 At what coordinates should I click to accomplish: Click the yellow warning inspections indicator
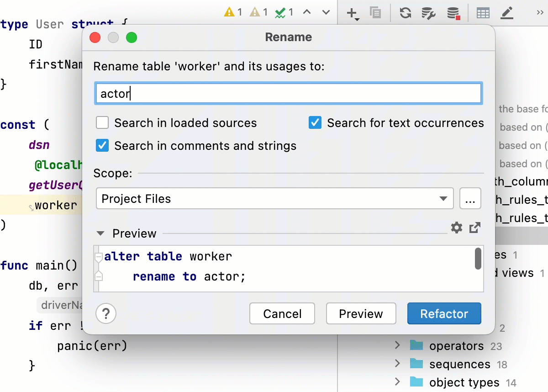coord(231,12)
